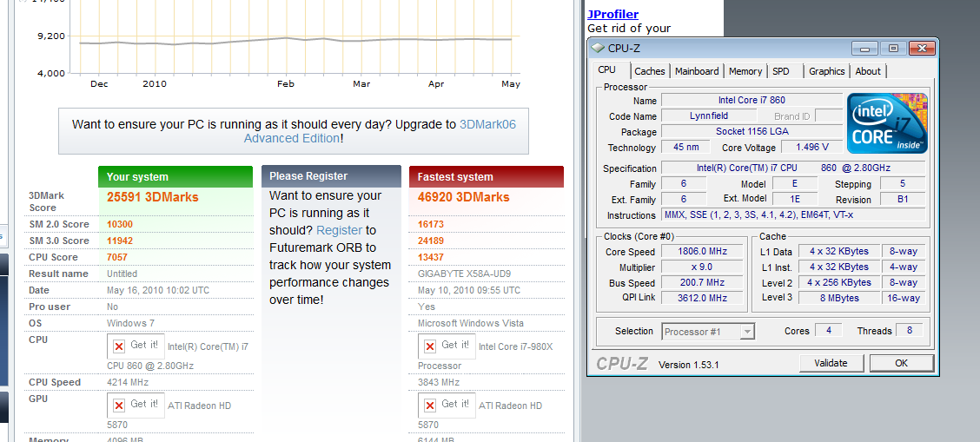This screenshot has height=442, width=980.
Task: Click your system score 25591 3DMarks
Action: 153,197
